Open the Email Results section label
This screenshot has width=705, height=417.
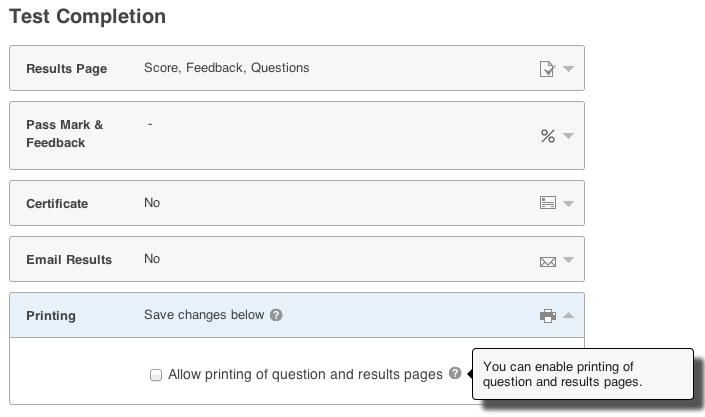[x=69, y=260]
